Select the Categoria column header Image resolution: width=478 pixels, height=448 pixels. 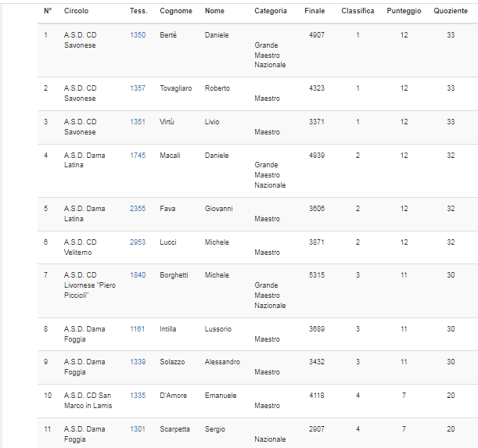pos(270,11)
